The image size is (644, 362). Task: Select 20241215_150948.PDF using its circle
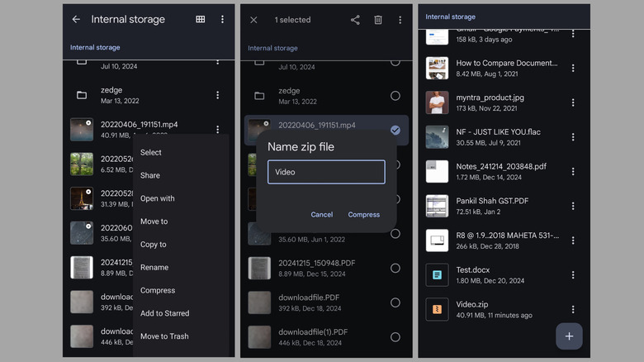click(x=395, y=268)
